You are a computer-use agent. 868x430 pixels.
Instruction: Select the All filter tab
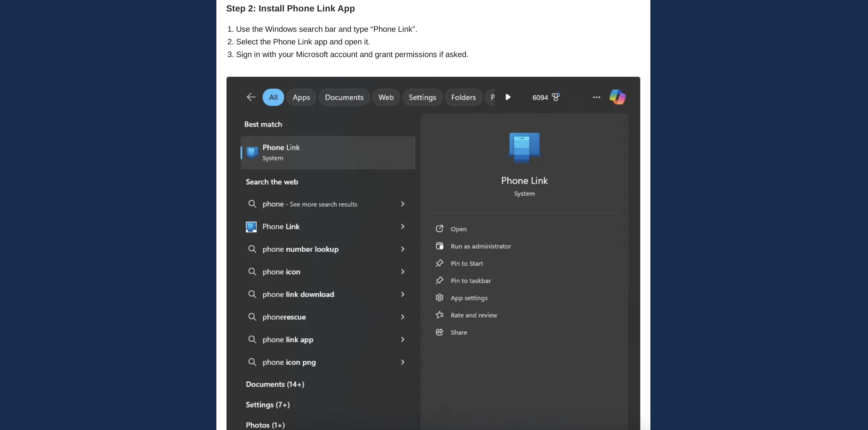pyautogui.click(x=273, y=97)
